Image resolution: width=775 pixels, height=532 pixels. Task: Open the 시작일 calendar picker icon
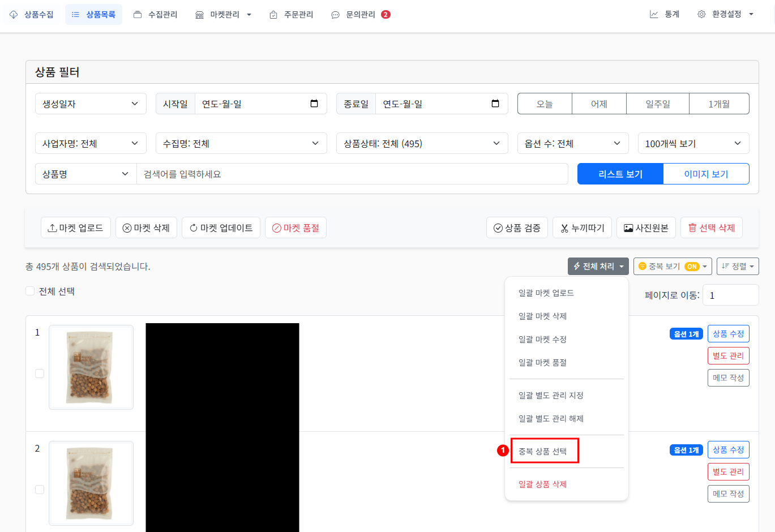(x=314, y=104)
